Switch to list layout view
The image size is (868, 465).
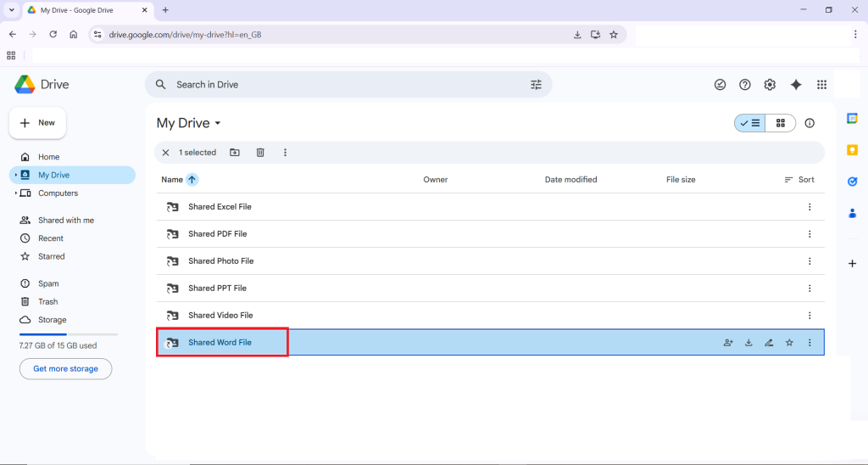(x=750, y=123)
